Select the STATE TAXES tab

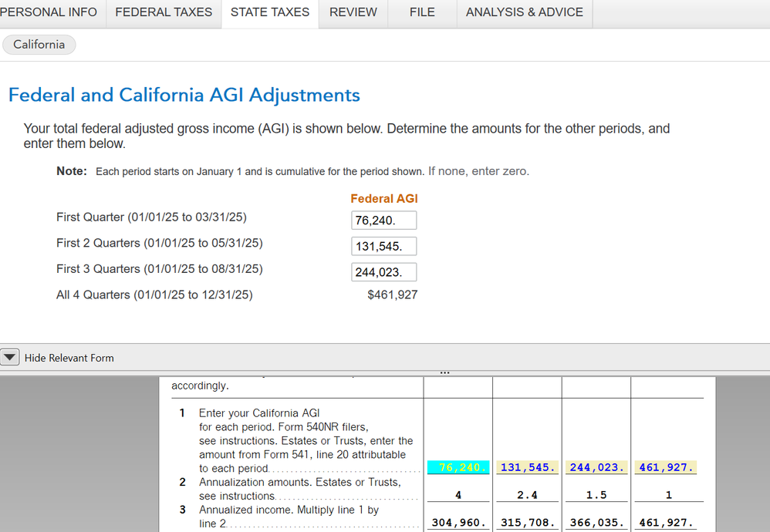click(270, 12)
